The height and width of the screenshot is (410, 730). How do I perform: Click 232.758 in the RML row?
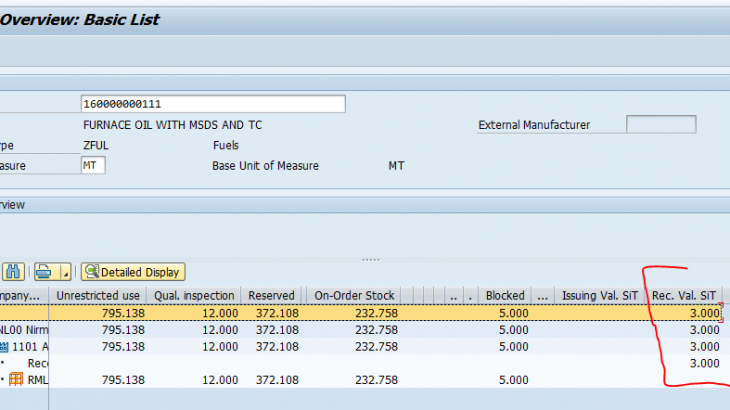click(x=377, y=380)
